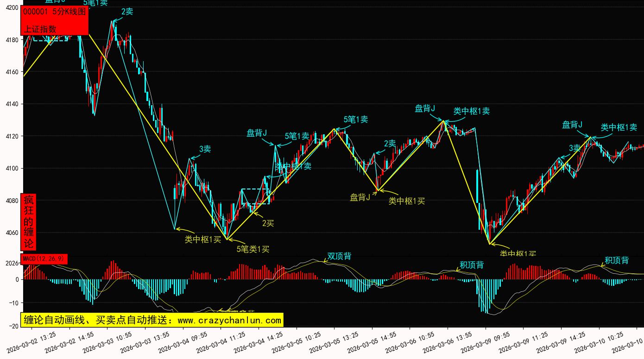Click the 000001 5分K线图 title box
The image size is (644, 359).
(x=55, y=13)
